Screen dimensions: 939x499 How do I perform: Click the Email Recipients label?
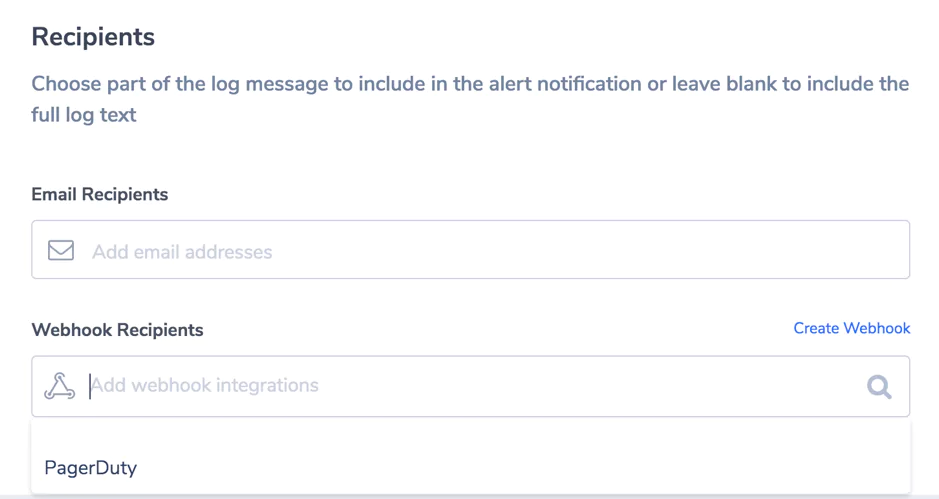(x=99, y=194)
